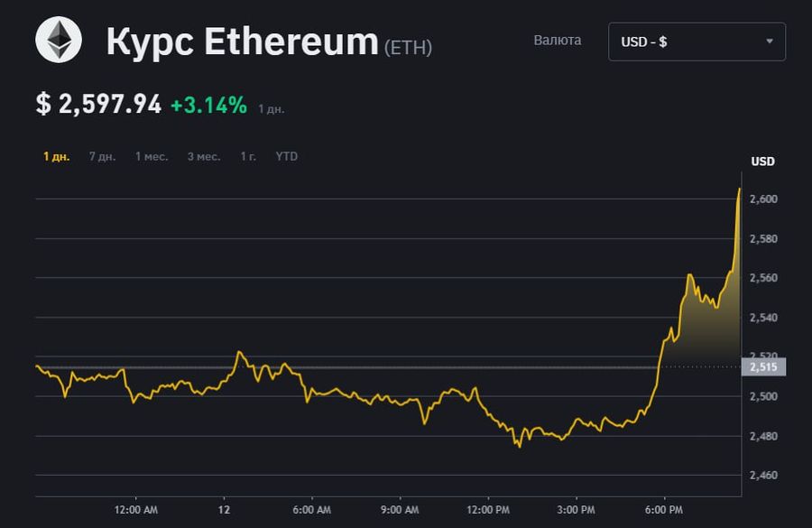Image resolution: width=812 pixels, height=528 pixels.
Task: Open the USD currency dropdown
Action: (x=697, y=42)
